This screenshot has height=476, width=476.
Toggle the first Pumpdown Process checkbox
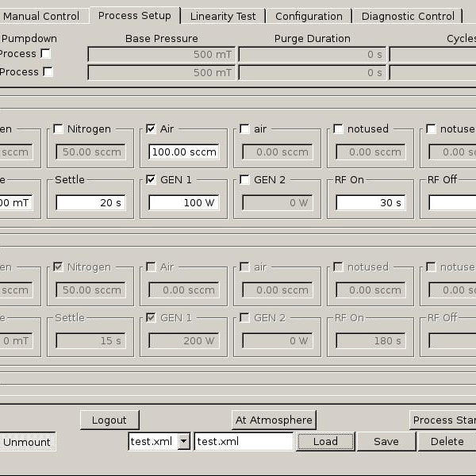46,54
